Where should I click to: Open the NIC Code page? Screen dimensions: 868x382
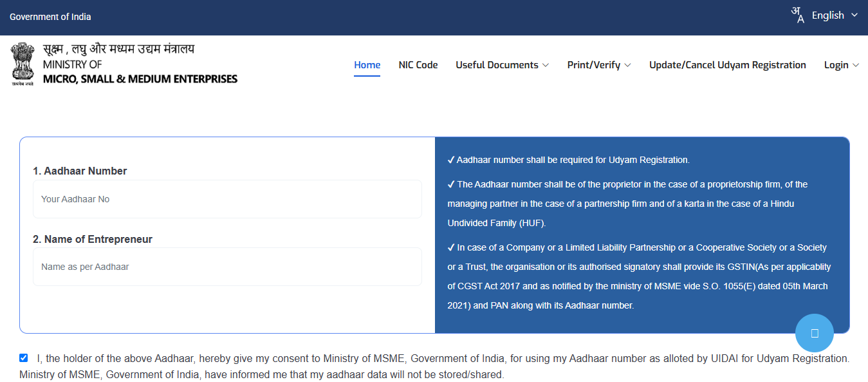coord(418,65)
